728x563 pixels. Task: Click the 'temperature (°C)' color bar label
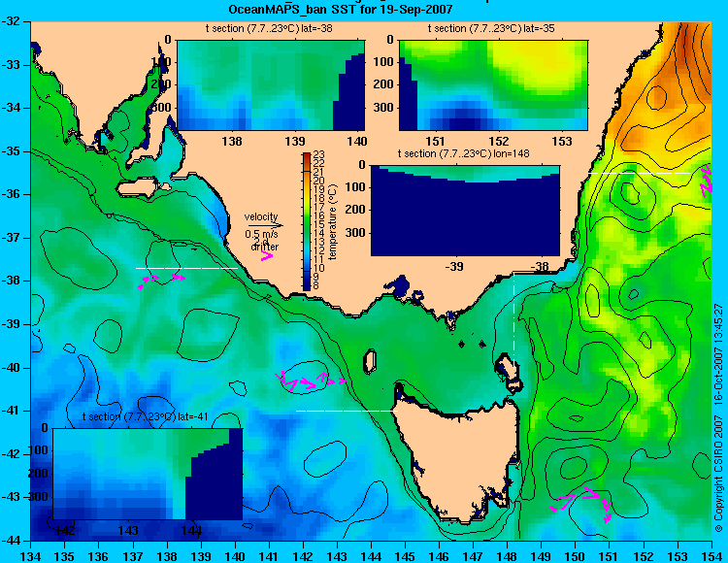(332, 222)
